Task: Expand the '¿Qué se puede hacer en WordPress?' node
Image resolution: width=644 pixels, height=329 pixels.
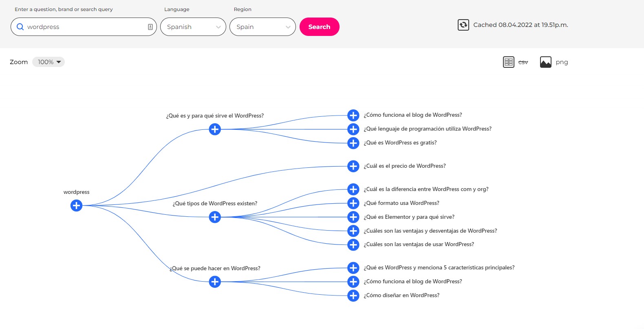Action: pyautogui.click(x=215, y=282)
